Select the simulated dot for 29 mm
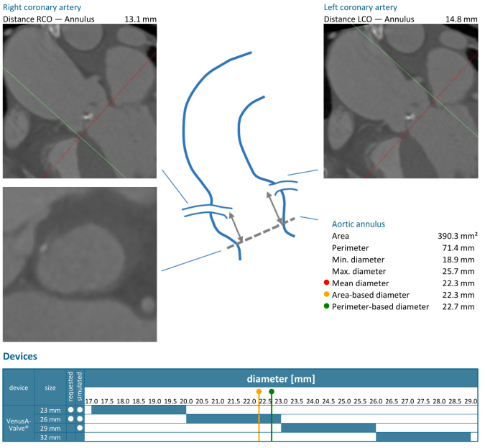The height and width of the screenshot is (448, 485). pyautogui.click(x=80, y=428)
